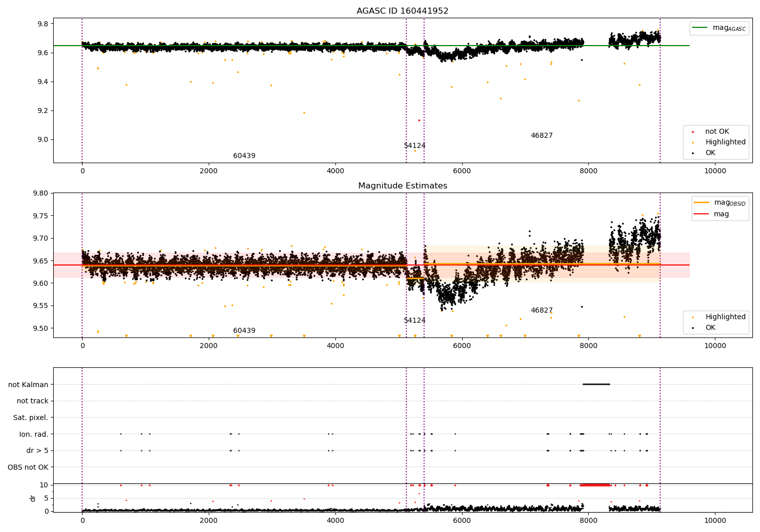Click the 10000 x-axis tick of bottom plot

(715, 522)
